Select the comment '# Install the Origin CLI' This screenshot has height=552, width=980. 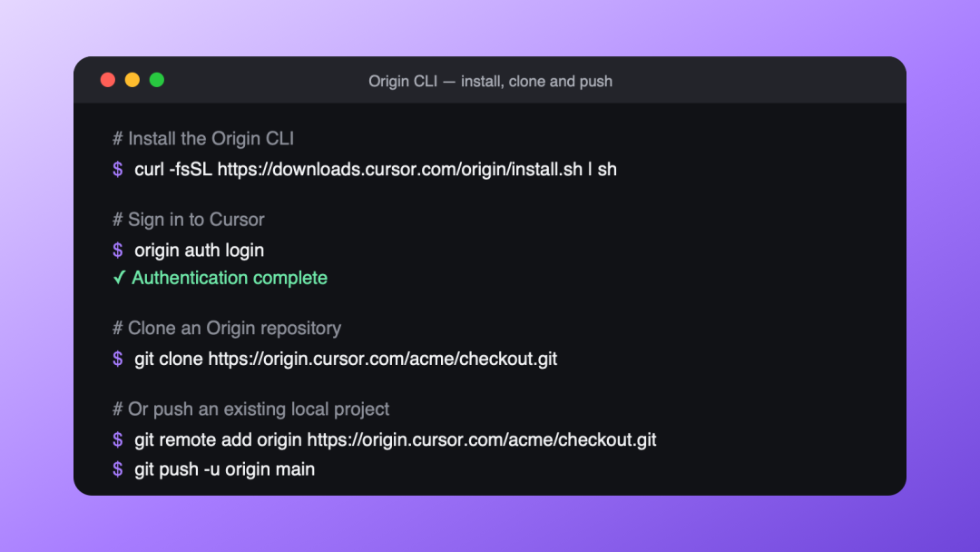(x=203, y=138)
